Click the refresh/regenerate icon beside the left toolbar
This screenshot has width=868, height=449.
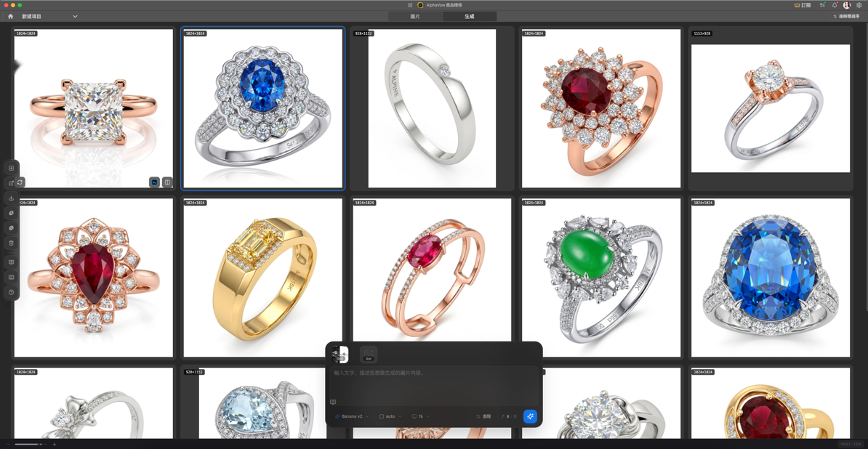tap(20, 182)
